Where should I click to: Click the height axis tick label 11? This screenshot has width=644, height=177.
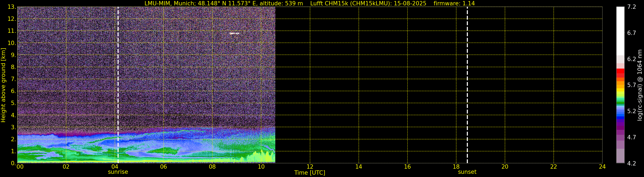[x=12, y=31]
